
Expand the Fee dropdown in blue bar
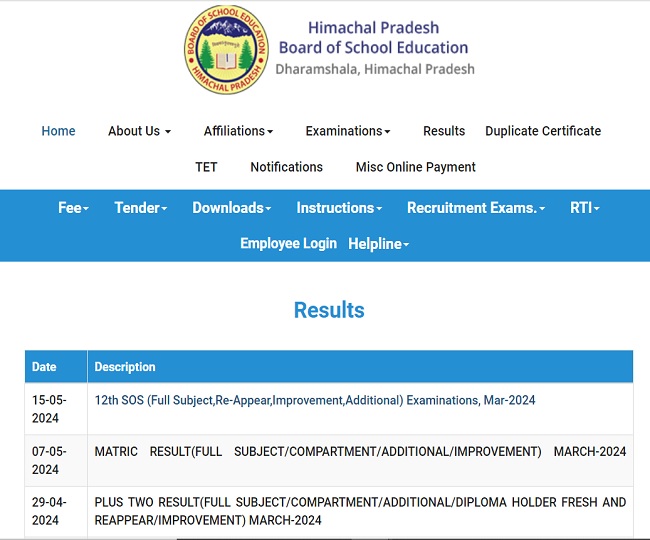[x=73, y=208]
